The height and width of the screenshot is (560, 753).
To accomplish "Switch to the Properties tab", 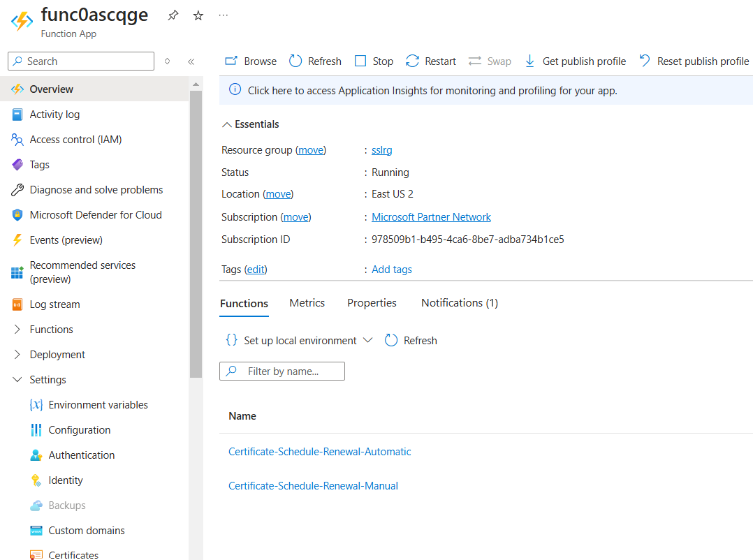I will 372,303.
